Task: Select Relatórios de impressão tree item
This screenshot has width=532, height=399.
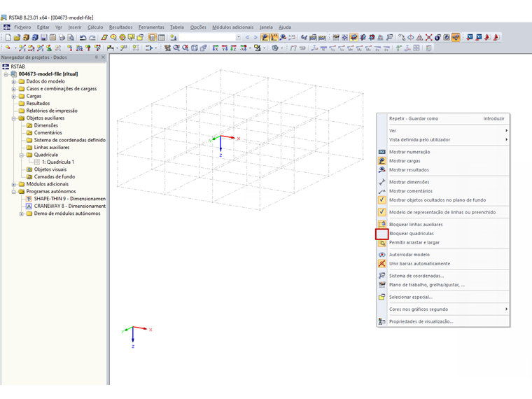Action: [52, 111]
